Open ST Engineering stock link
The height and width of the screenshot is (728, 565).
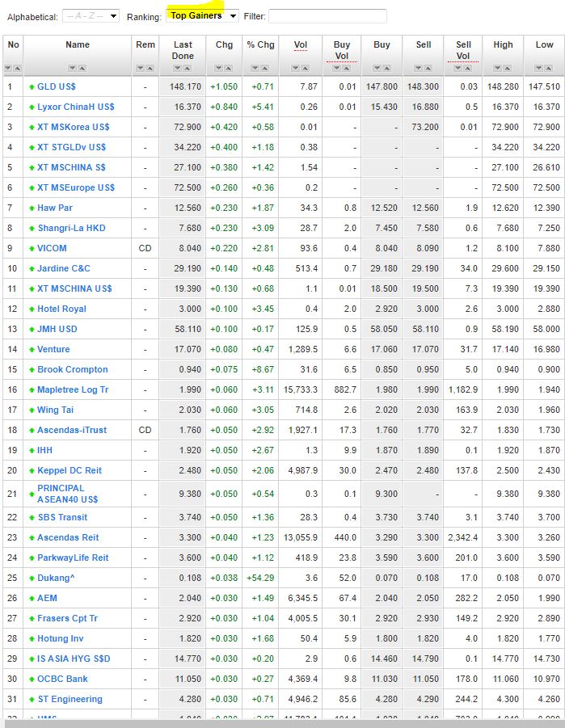[70, 699]
